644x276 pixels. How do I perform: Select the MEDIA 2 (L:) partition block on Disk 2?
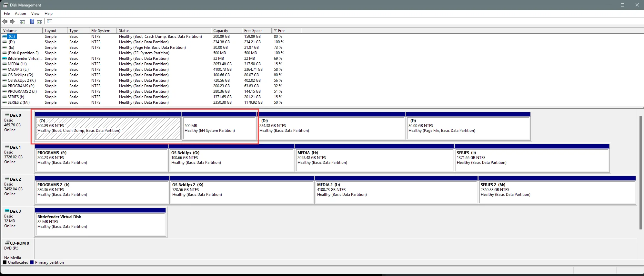tap(396, 190)
